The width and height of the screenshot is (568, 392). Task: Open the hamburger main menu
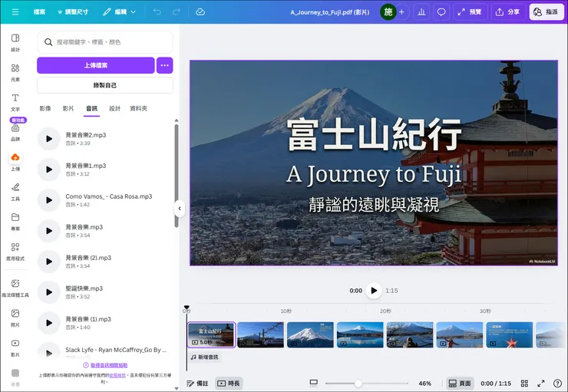(x=15, y=12)
